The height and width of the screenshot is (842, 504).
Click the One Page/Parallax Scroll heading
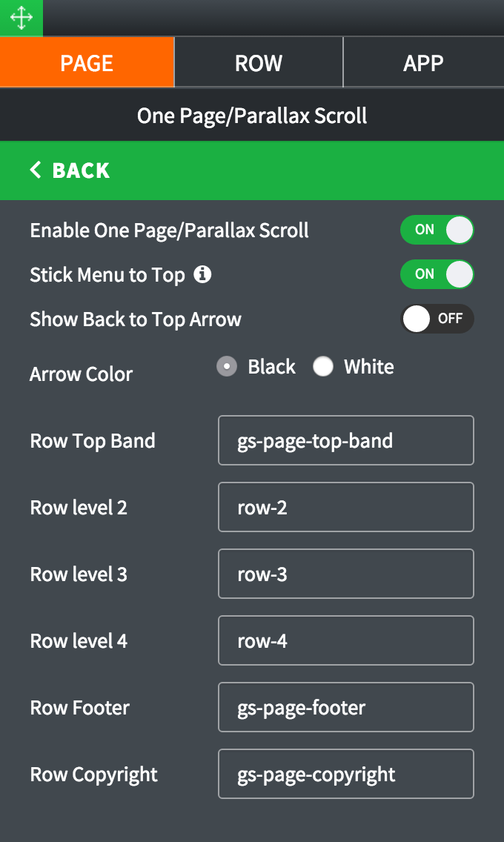252,116
